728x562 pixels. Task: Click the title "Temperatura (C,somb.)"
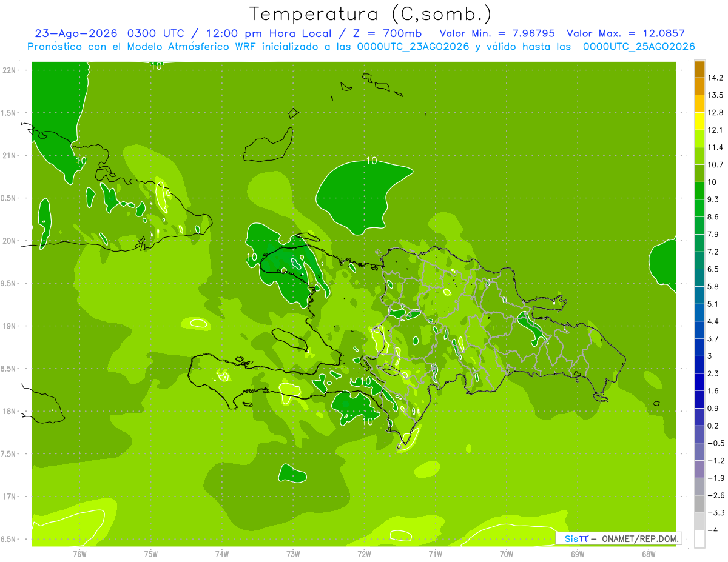click(x=371, y=14)
